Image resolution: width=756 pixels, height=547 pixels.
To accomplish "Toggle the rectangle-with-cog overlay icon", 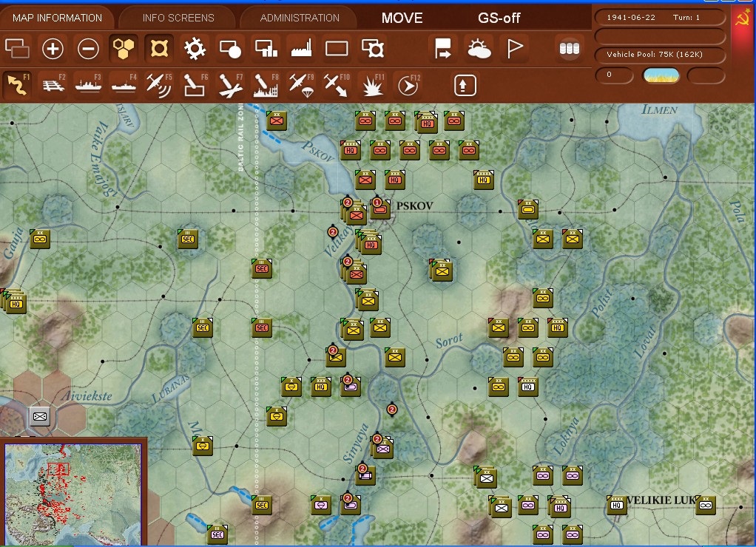I will (373, 49).
